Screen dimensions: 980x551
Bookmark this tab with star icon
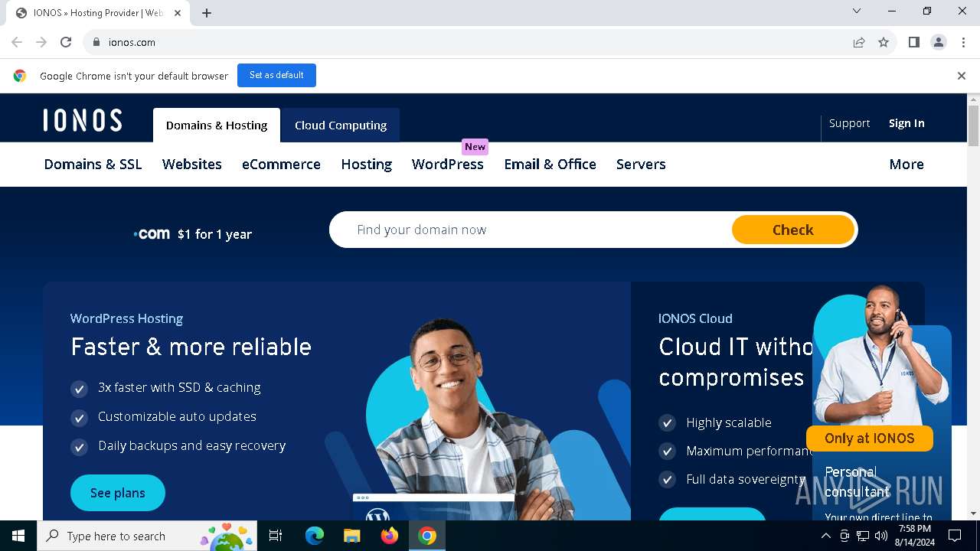tap(884, 42)
